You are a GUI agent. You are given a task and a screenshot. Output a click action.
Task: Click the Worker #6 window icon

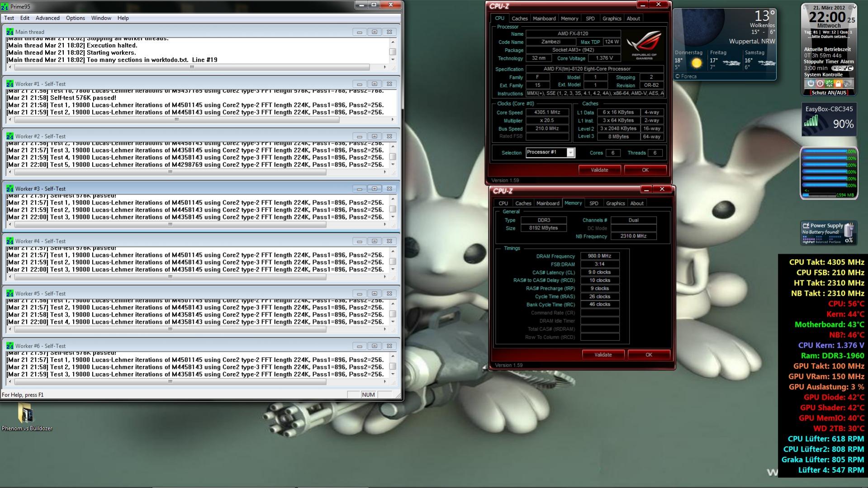coord(10,346)
